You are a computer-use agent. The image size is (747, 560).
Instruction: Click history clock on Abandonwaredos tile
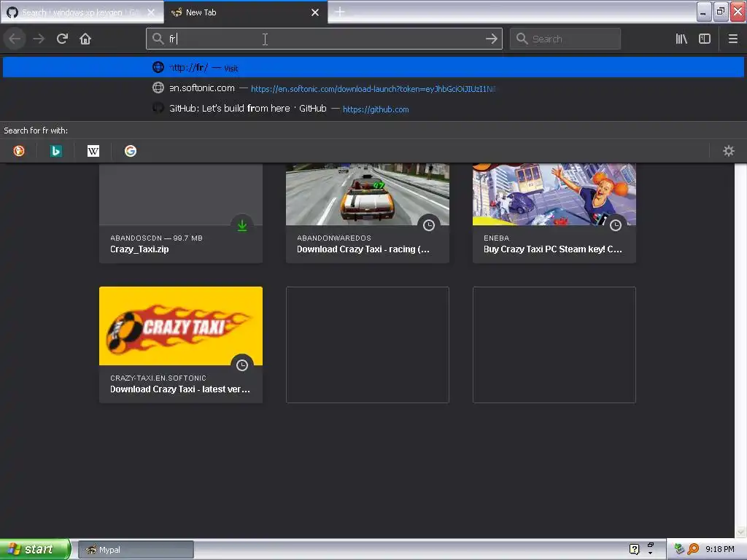coord(429,225)
